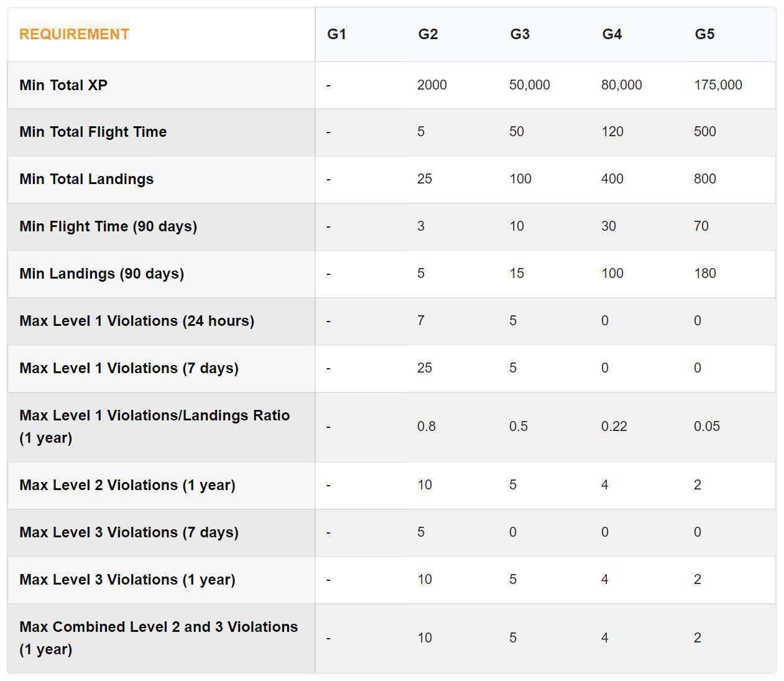Click the G3 column header
784x681 pixels.
(x=520, y=34)
